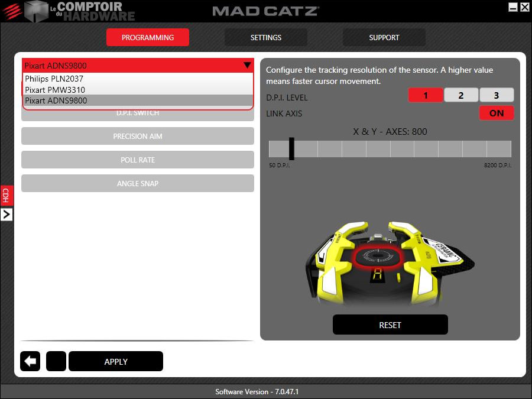This screenshot has height=399, width=532.
Task: Click the Mad Catz logo
Action: click(x=265, y=11)
